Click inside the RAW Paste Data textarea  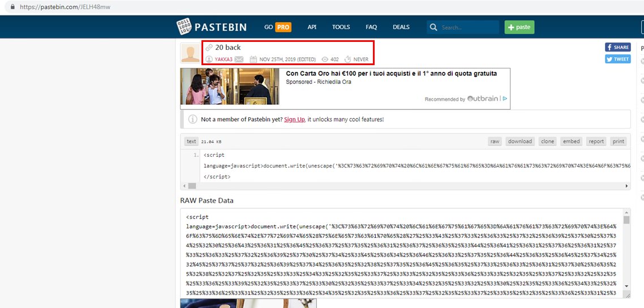point(402,254)
